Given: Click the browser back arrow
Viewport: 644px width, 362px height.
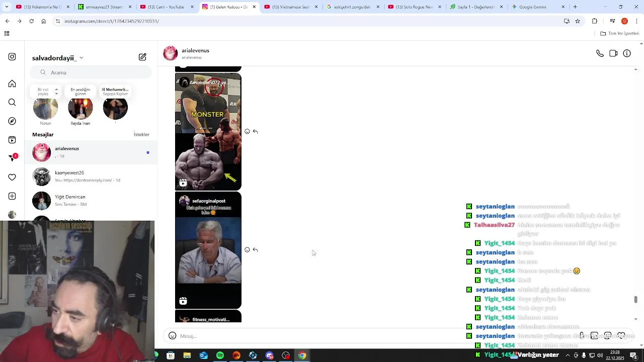Looking at the screenshot, I should click(7, 21).
